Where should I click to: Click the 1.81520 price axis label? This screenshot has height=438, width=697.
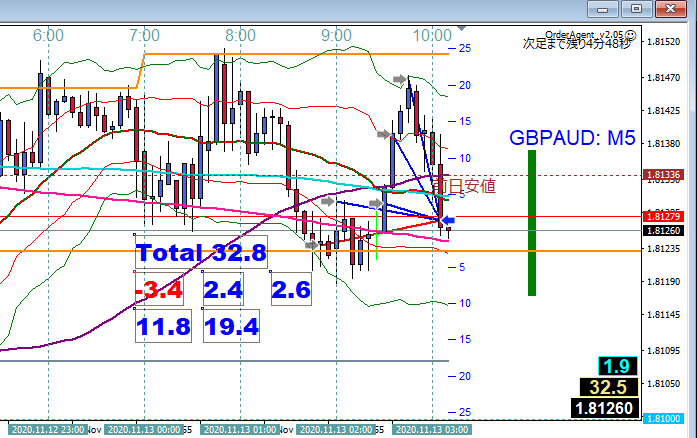pyautogui.click(x=663, y=42)
